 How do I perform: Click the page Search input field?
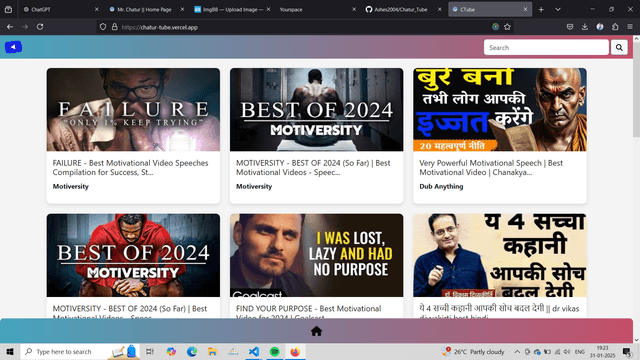pyautogui.click(x=546, y=47)
